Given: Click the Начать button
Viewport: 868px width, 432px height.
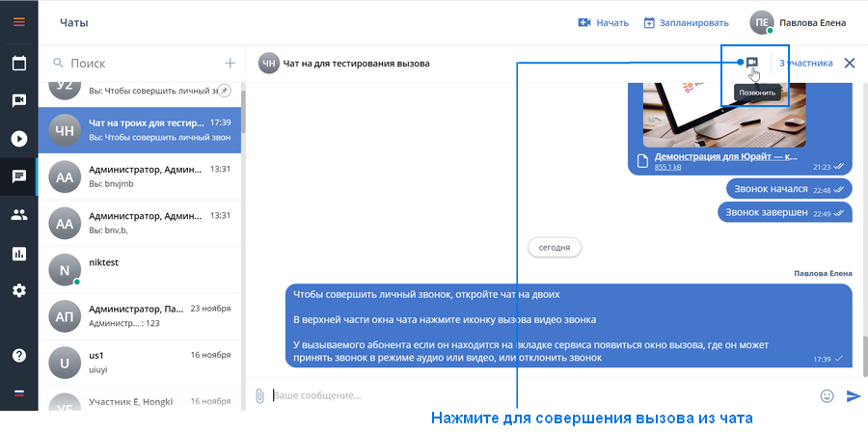Looking at the screenshot, I should point(604,23).
